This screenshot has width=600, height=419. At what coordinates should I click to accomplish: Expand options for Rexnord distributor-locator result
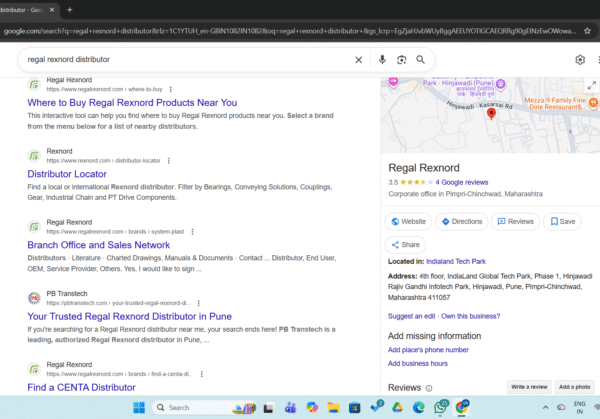pyautogui.click(x=167, y=160)
